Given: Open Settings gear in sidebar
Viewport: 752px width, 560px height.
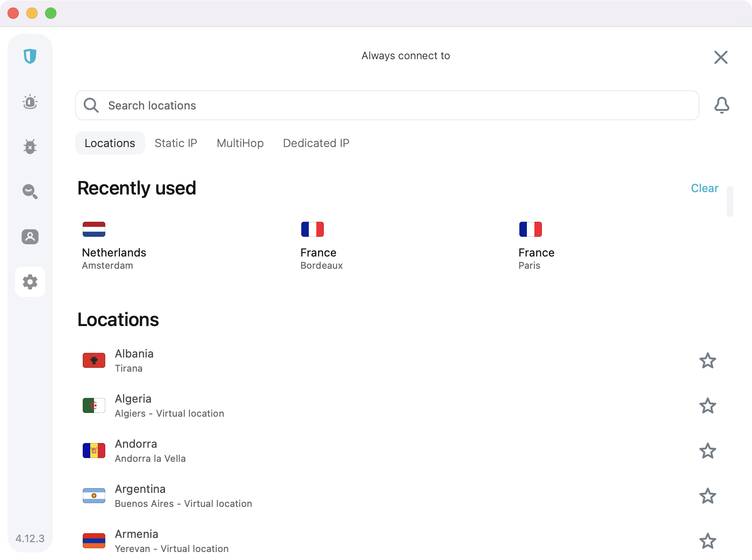Looking at the screenshot, I should 30,282.
